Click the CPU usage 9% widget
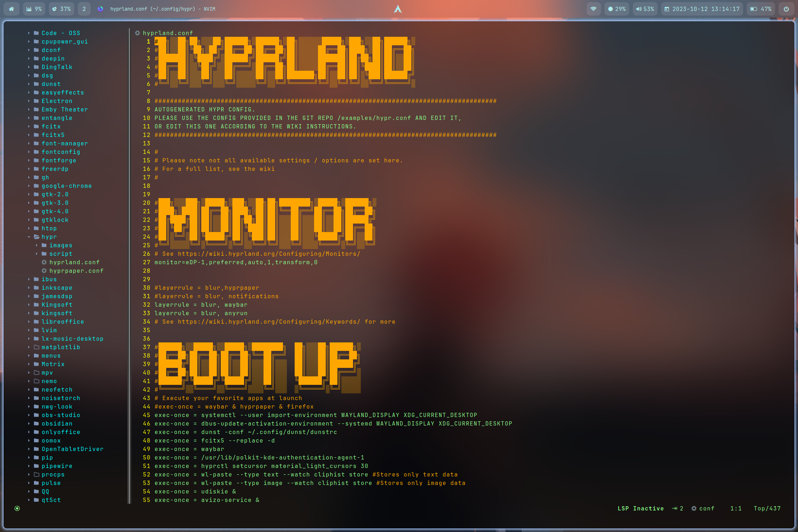 (34, 9)
